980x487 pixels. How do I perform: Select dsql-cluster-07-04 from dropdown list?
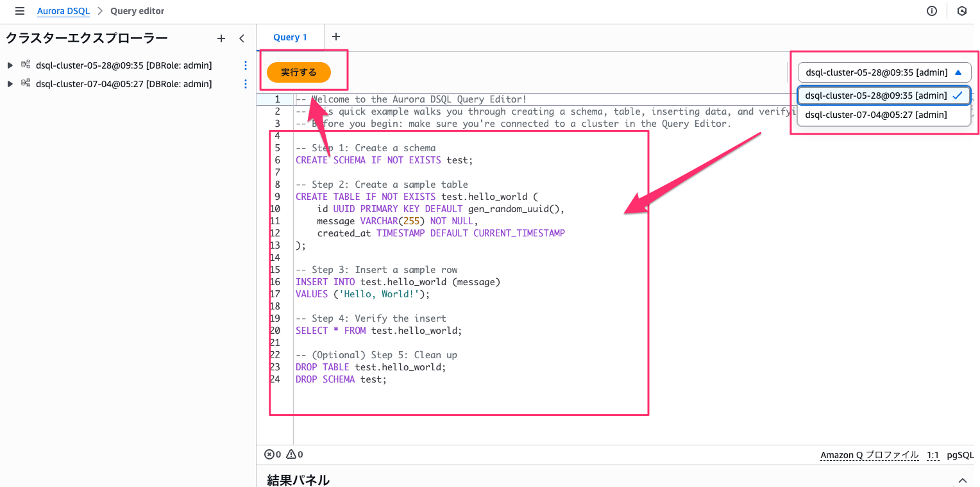click(875, 115)
